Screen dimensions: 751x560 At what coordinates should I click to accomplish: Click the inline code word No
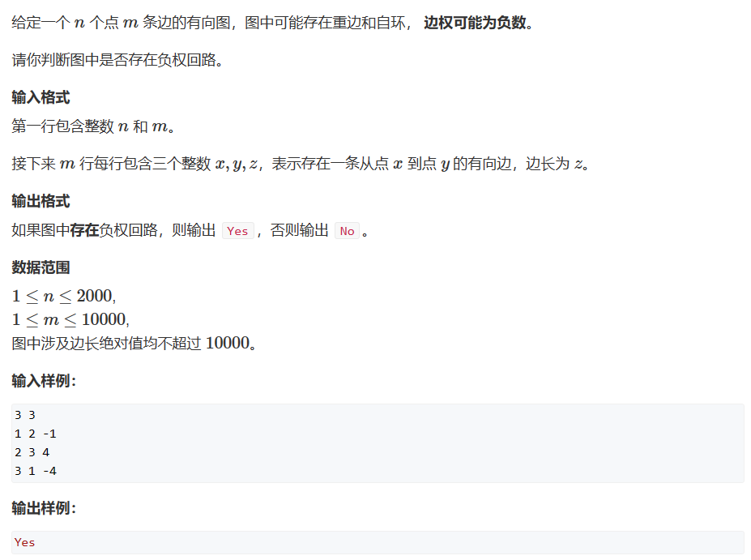(x=348, y=231)
